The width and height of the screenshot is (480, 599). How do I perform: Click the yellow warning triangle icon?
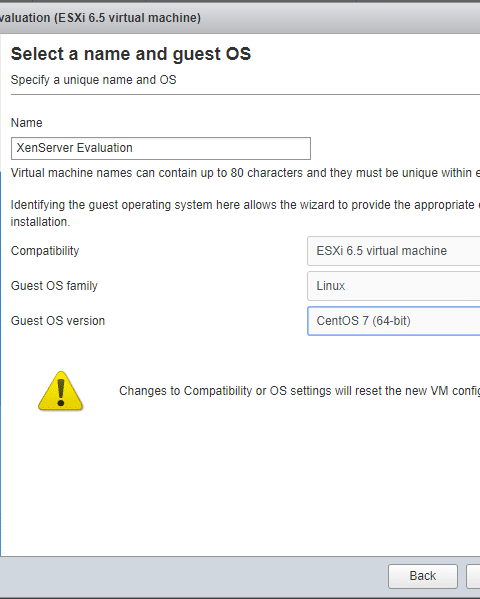coord(60,391)
